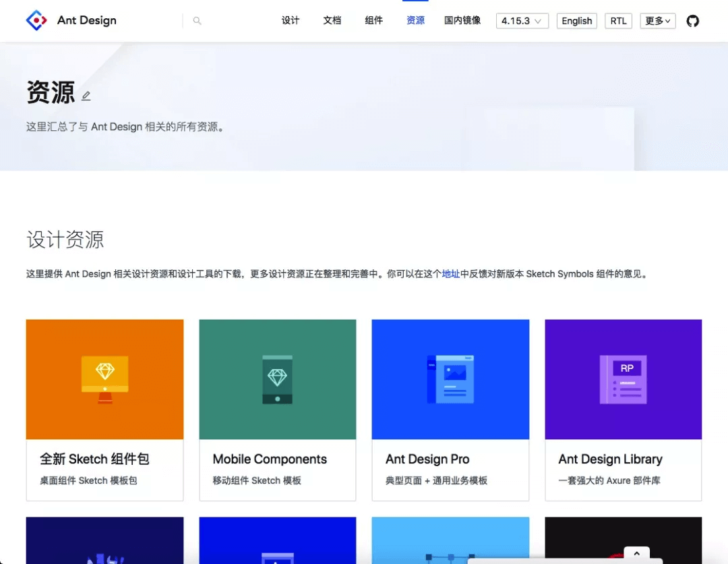Open the Ant Design Library card title
The width and height of the screenshot is (728, 564).
[611, 459]
